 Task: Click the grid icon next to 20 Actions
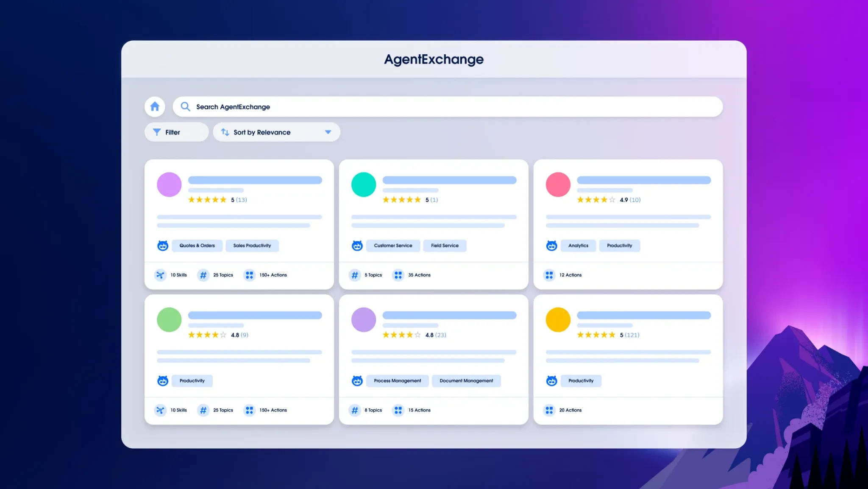[x=549, y=410]
